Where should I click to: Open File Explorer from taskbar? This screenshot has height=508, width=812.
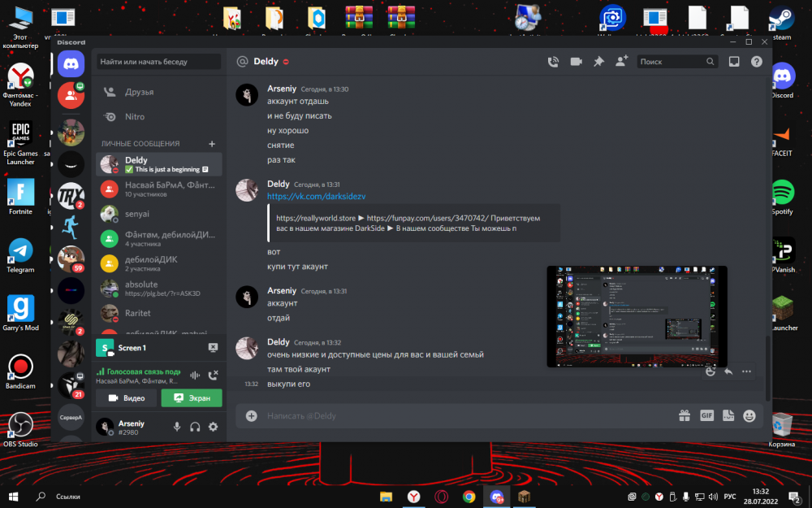coord(386,497)
